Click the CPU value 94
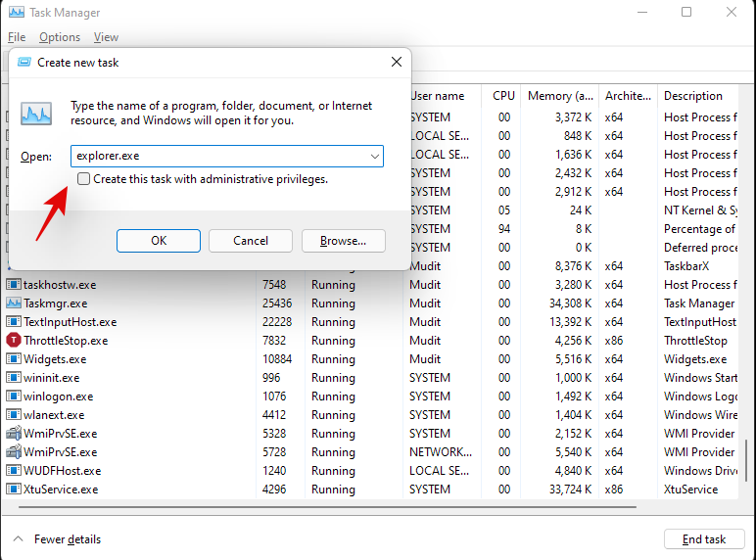The height and width of the screenshot is (560, 756). [x=504, y=228]
